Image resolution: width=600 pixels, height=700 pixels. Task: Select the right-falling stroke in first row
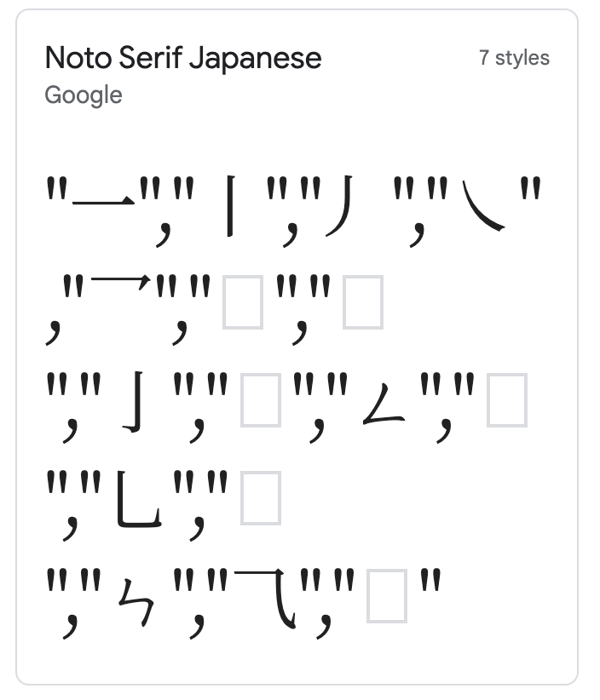click(483, 210)
